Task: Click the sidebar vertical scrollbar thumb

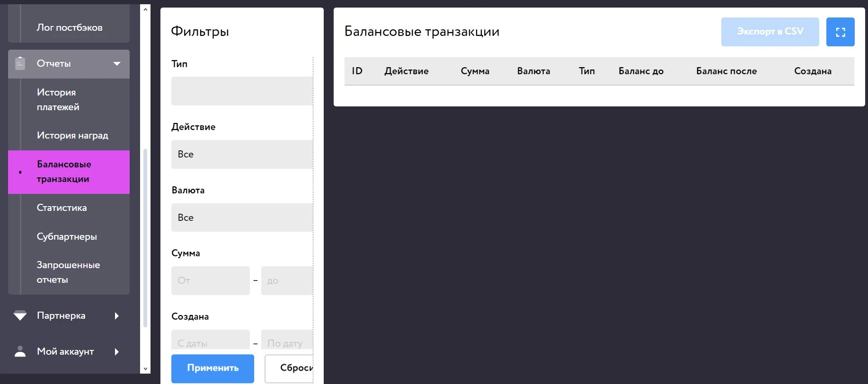Action: (145, 238)
